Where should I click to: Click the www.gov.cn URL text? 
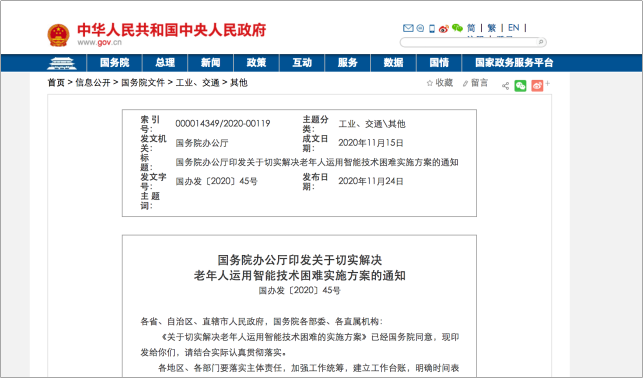click(x=100, y=43)
